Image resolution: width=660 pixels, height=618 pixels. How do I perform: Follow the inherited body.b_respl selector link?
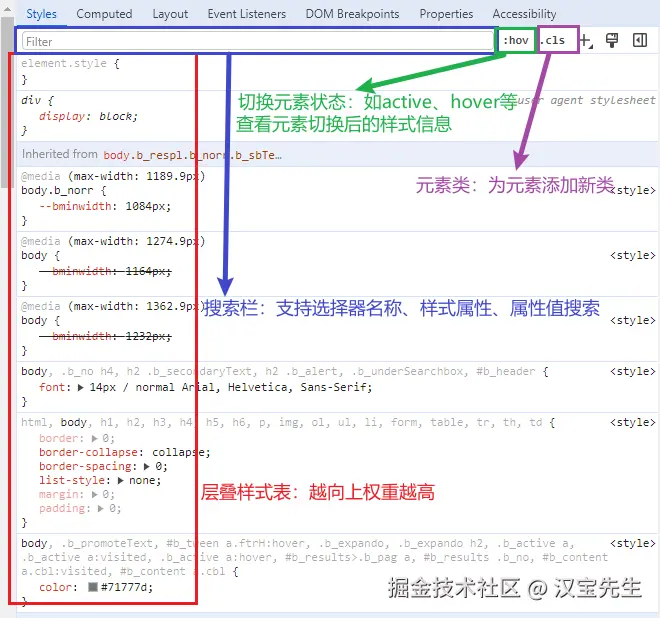(x=193, y=155)
